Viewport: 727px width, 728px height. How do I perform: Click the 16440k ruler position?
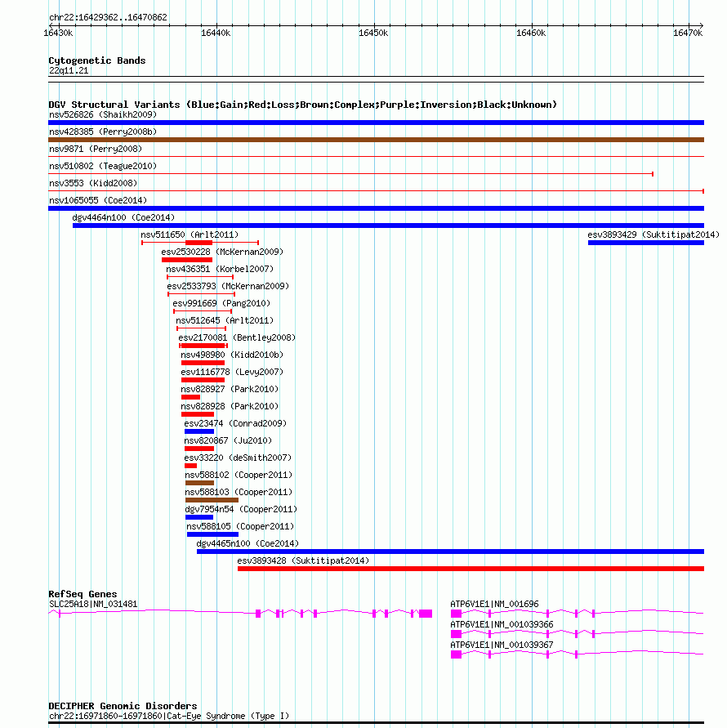tap(216, 33)
